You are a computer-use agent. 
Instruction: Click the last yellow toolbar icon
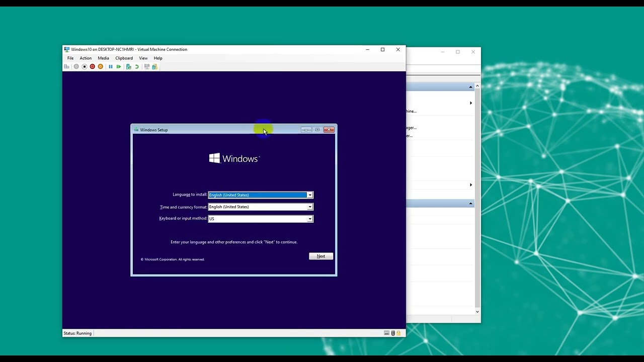(154, 66)
